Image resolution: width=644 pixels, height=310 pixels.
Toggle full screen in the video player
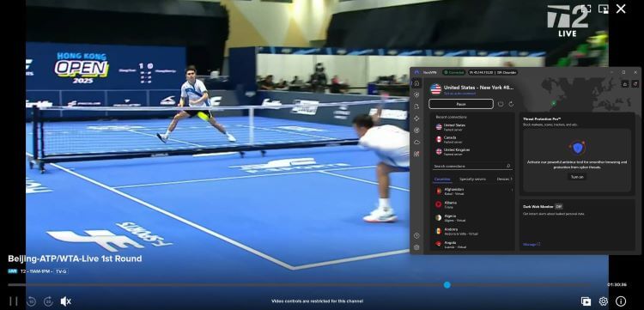(x=586, y=9)
